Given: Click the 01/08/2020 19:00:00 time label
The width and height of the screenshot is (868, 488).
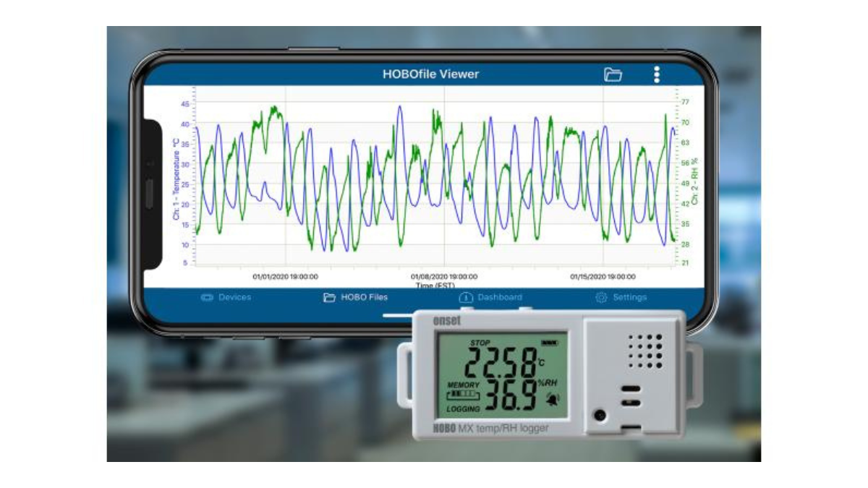Looking at the screenshot, I should coord(444,276).
